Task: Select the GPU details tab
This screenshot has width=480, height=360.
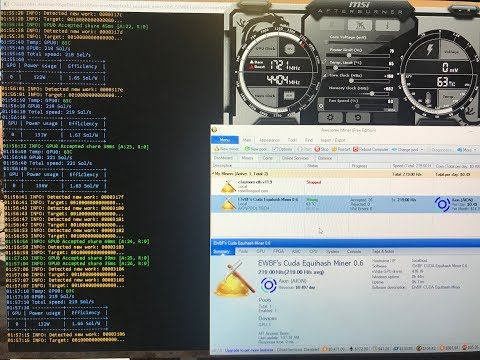Action: pyautogui.click(x=261, y=251)
